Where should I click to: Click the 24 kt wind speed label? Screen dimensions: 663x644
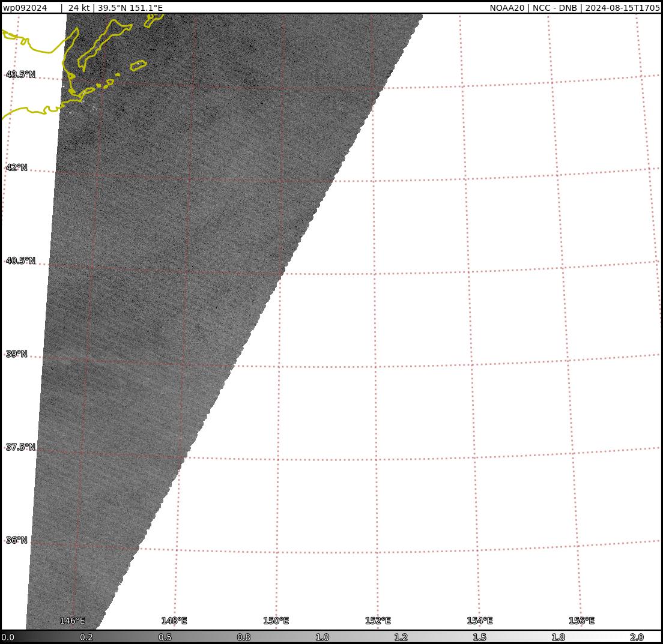click(79, 8)
